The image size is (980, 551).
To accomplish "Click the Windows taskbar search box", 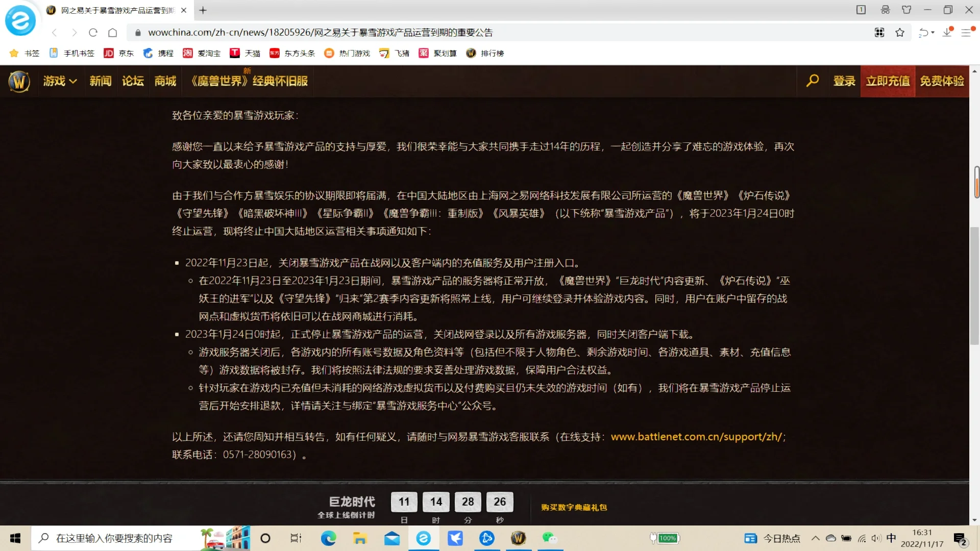I will [x=141, y=538].
